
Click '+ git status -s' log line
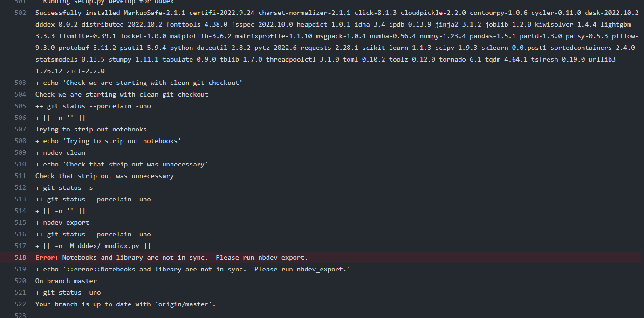(x=64, y=187)
